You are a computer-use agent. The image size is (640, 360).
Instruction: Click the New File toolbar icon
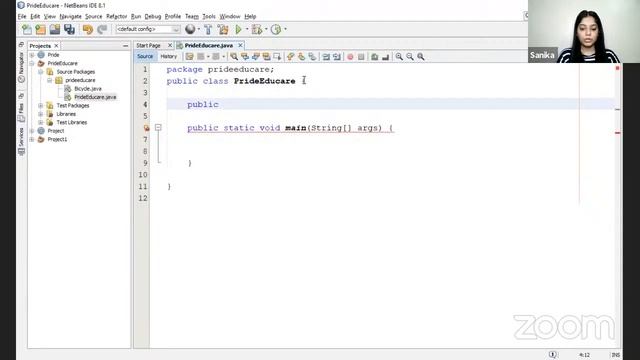pyautogui.click(x=27, y=29)
